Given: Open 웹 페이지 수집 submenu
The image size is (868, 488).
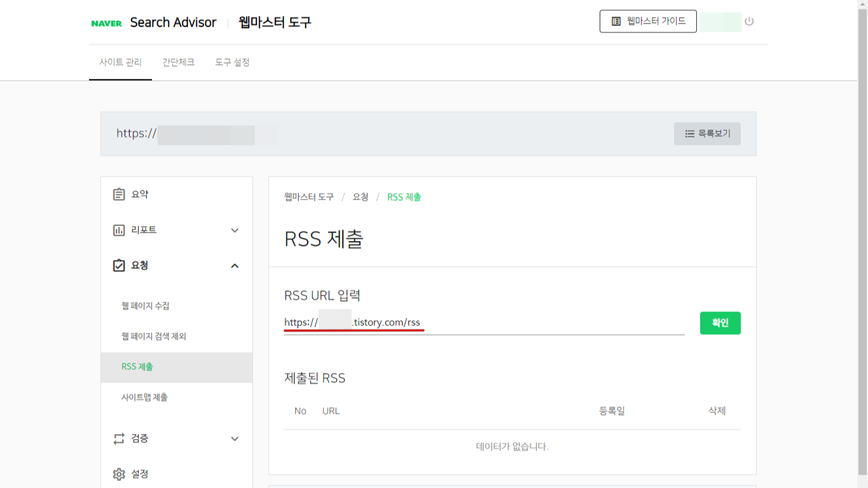Looking at the screenshot, I should pyautogui.click(x=146, y=306).
